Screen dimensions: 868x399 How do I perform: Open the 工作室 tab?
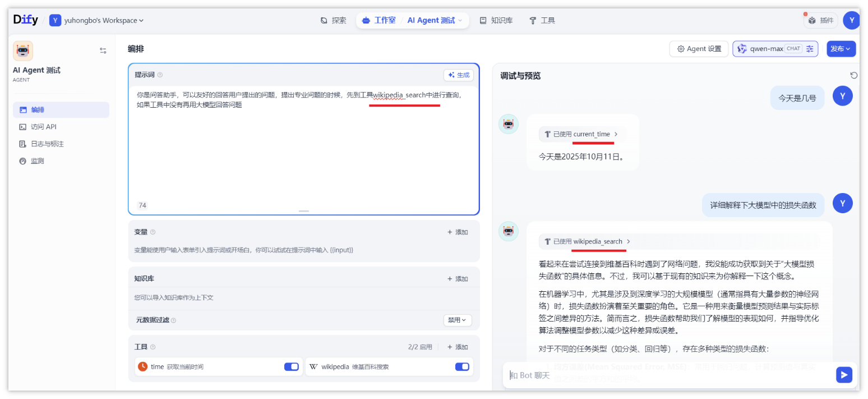[379, 20]
